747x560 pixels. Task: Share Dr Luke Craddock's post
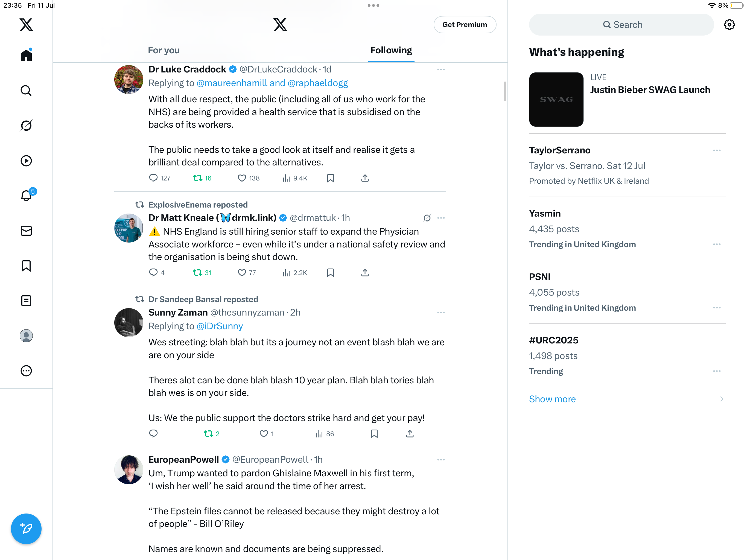click(x=365, y=178)
